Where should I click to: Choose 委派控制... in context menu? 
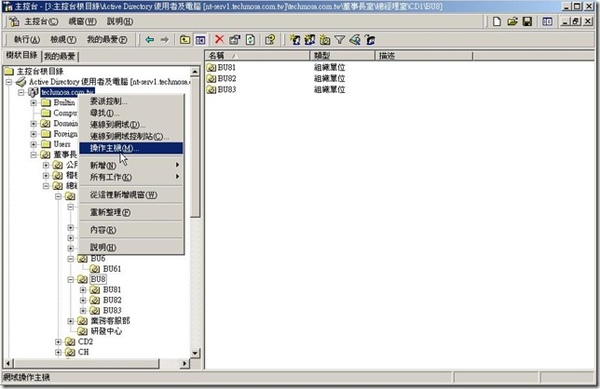[x=131, y=101]
